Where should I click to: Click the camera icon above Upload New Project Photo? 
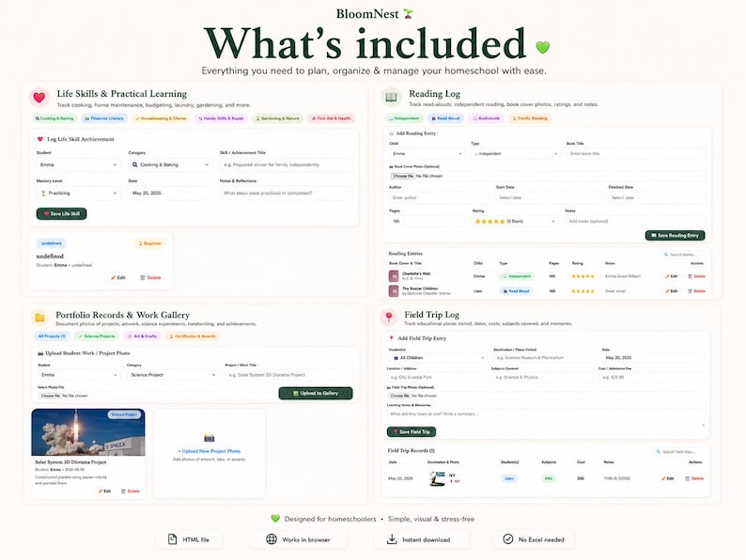click(210, 438)
